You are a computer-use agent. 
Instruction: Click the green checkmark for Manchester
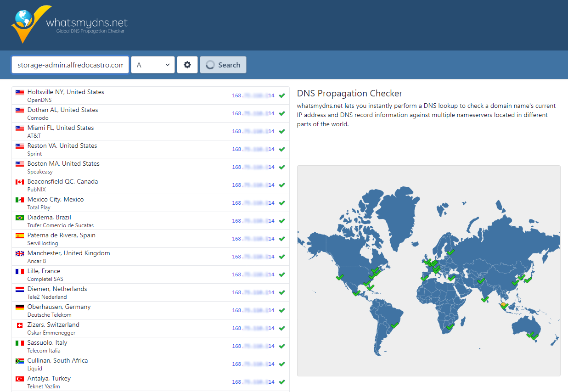coord(282,257)
